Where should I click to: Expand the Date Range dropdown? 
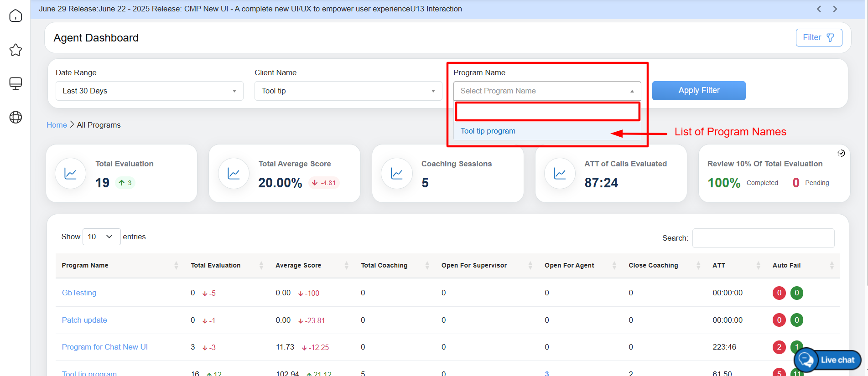pos(149,91)
